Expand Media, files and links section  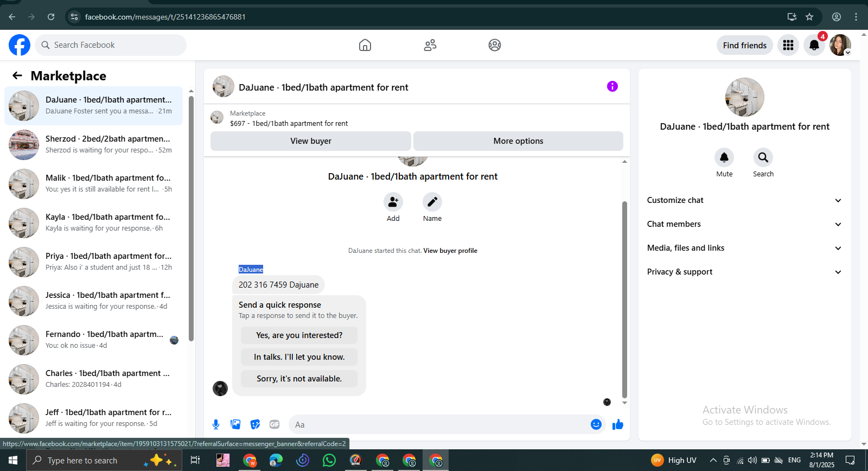[x=744, y=248]
